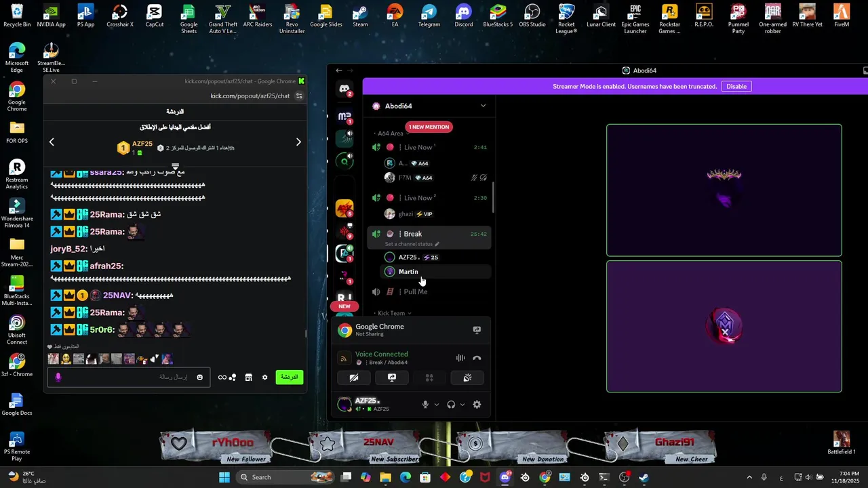Open Windows Start menu
The image size is (868, 488).
pyautogui.click(x=224, y=477)
